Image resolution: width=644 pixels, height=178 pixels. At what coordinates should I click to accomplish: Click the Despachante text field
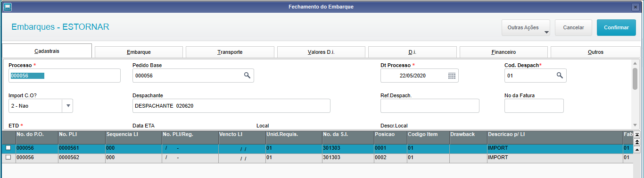coord(231,106)
